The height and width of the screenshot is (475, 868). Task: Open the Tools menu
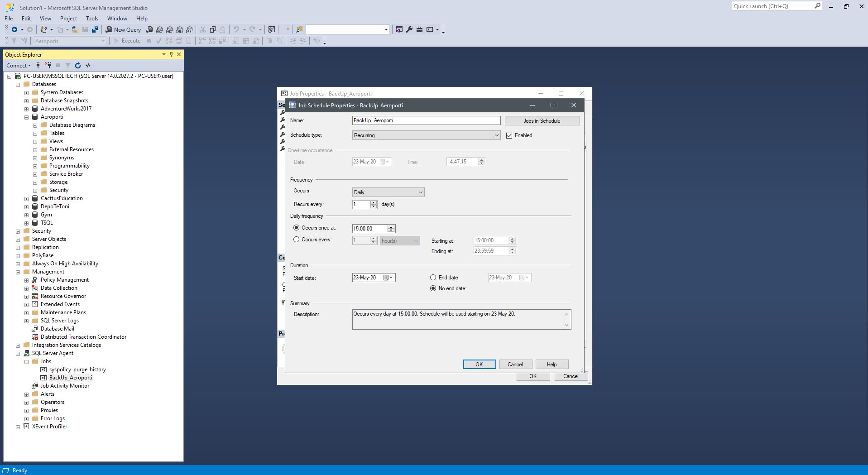pyautogui.click(x=92, y=19)
